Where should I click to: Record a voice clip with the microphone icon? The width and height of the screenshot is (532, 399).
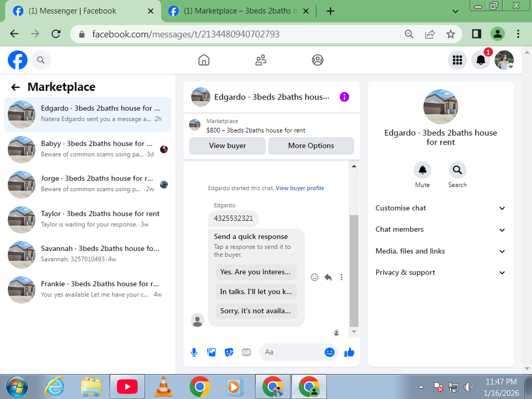pyautogui.click(x=194, y=352)
